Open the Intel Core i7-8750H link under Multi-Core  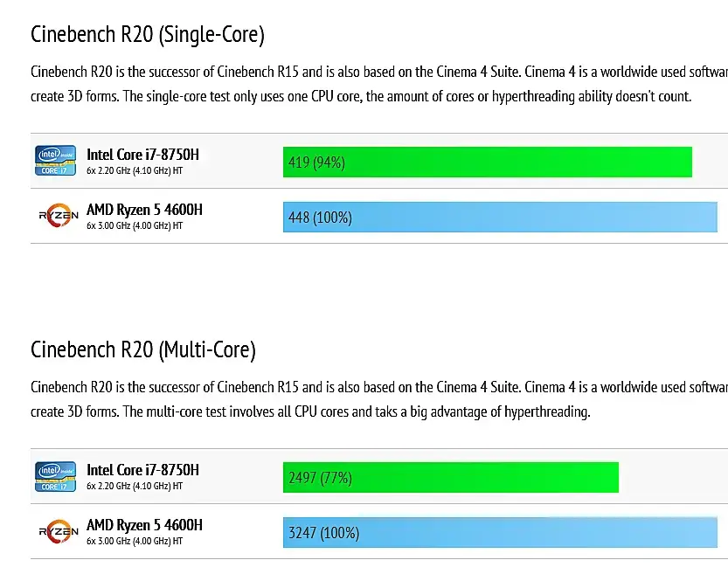(142, 470)
